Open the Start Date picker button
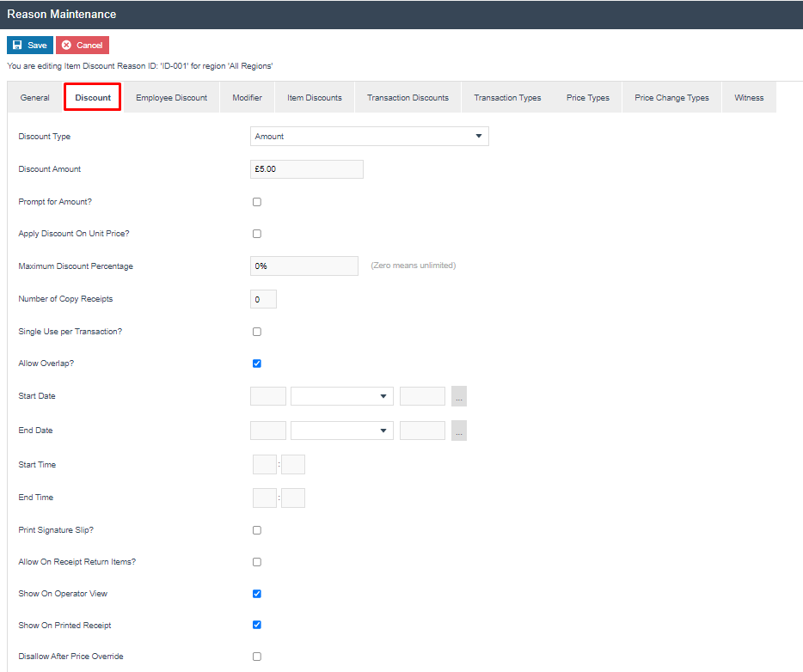 point(459,396)
